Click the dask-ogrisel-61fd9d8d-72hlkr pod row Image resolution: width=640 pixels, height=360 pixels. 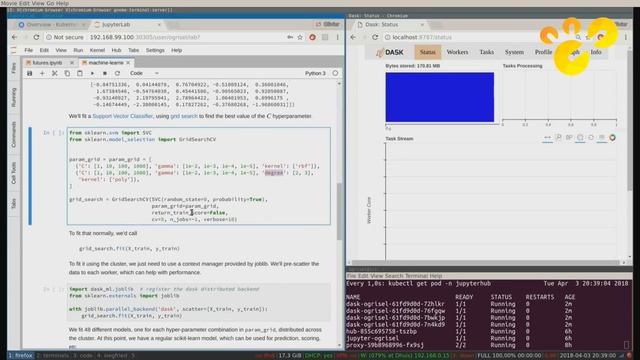click(460, 304)
